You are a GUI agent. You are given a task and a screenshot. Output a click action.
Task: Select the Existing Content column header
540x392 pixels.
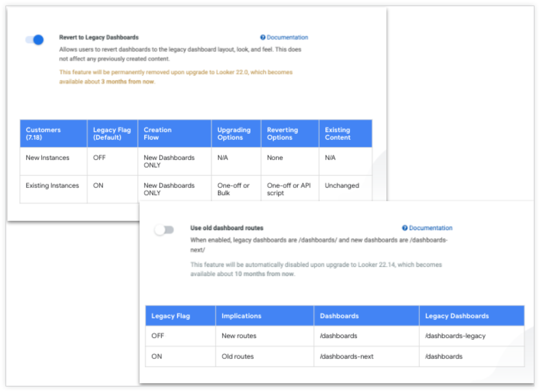tap(338, 134)
